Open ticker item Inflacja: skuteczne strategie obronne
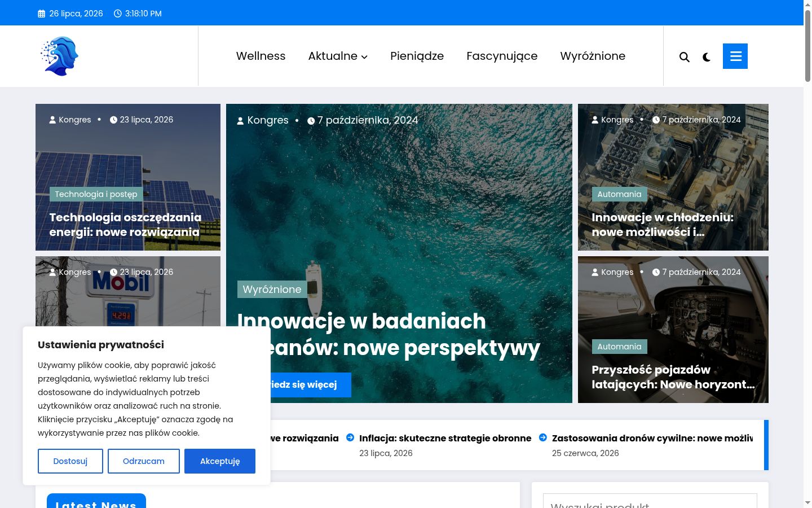 [445, 438]
